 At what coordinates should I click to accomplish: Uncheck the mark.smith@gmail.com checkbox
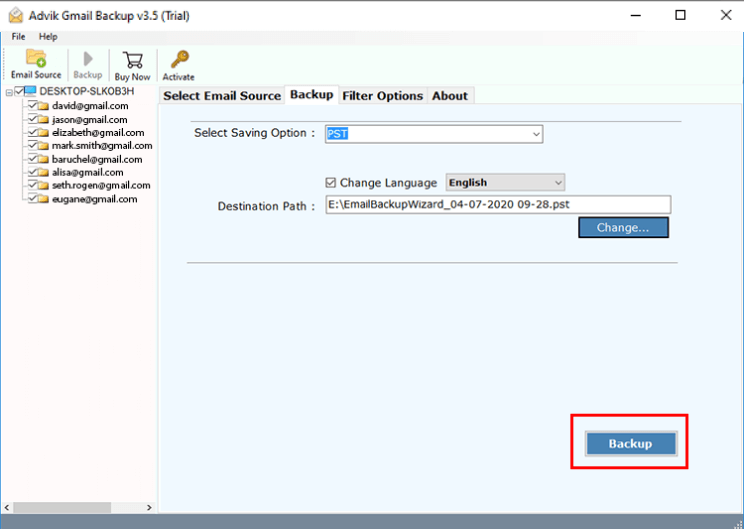pyautogui.click(x=32, y=145)
